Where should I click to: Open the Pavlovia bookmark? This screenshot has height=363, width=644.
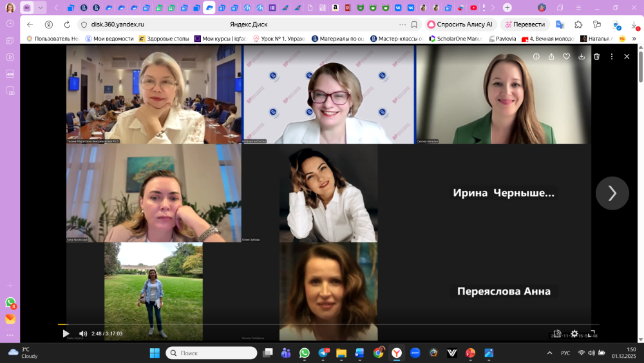[x=502, y=39]
